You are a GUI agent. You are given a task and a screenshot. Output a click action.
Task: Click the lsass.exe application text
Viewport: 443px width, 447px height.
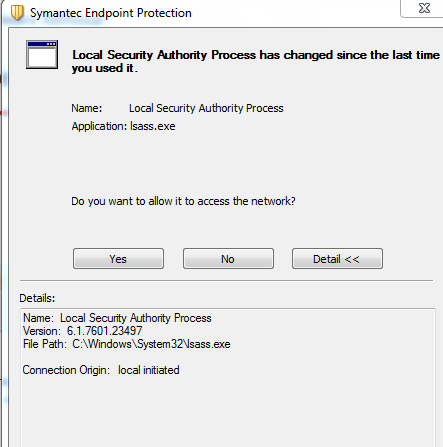(153, 126)
